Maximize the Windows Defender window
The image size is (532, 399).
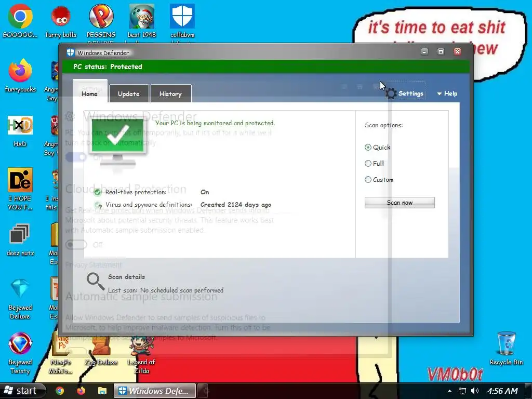(441, 51)
